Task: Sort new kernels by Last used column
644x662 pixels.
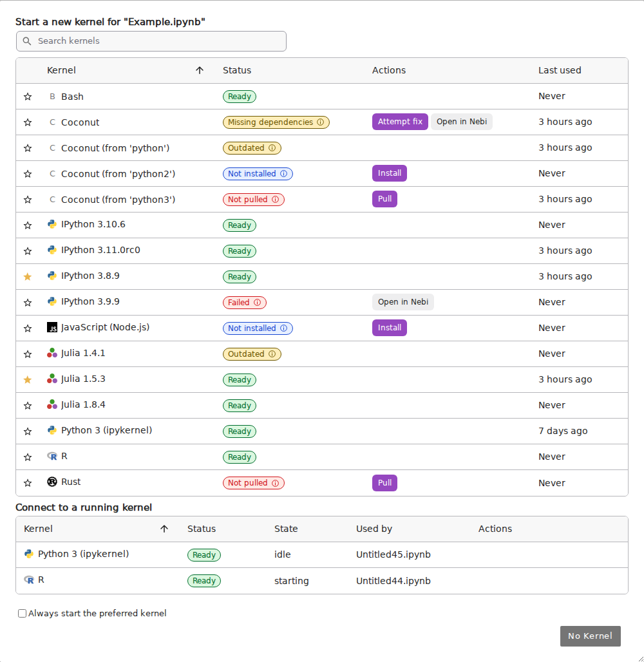Action: pyautogui.click(x=560, y=70)
